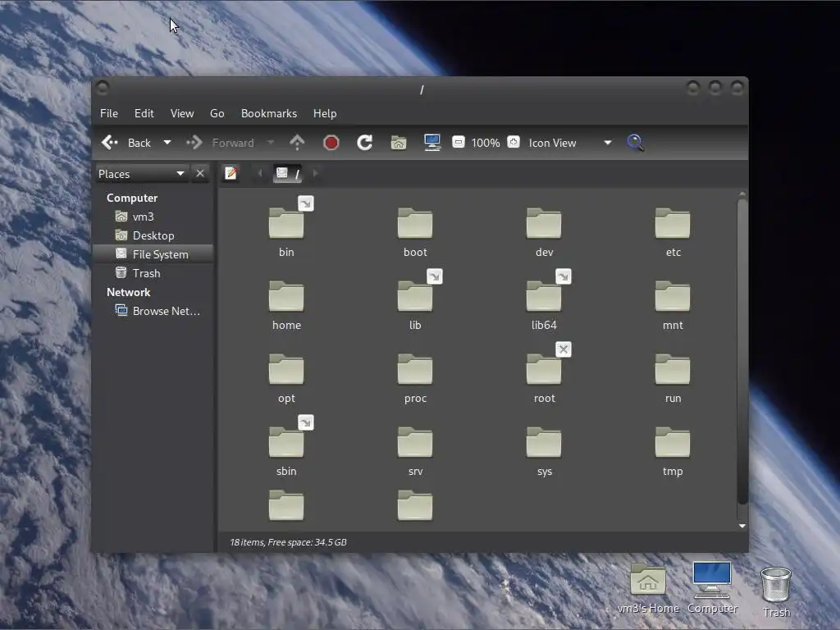Select Trash in the Places sidebar

[x=146, y=273]
